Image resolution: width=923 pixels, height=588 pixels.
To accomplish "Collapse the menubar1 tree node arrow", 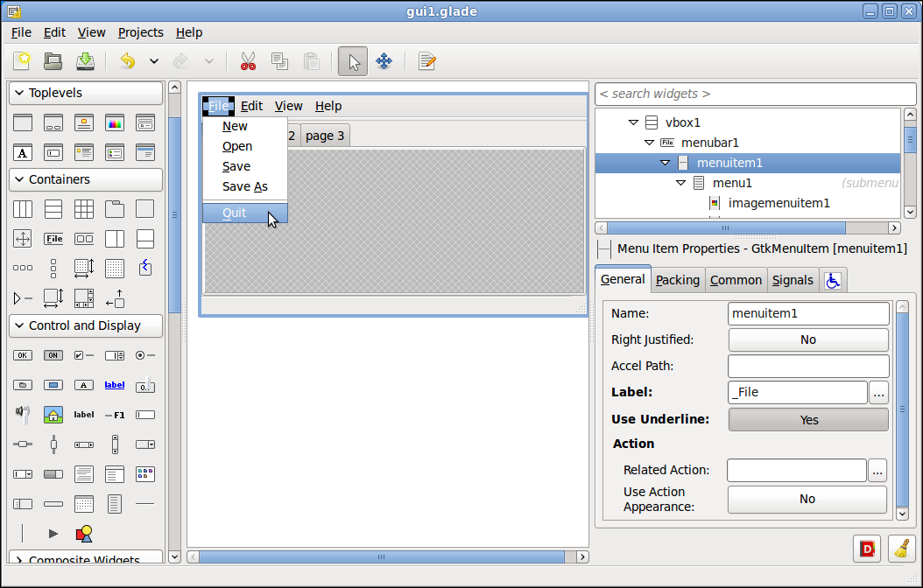I will 649,143.
